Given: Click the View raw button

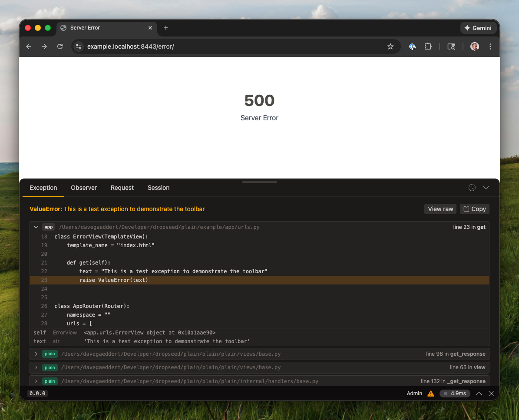Looking at the screenshot, I should (x=440, y=209).
